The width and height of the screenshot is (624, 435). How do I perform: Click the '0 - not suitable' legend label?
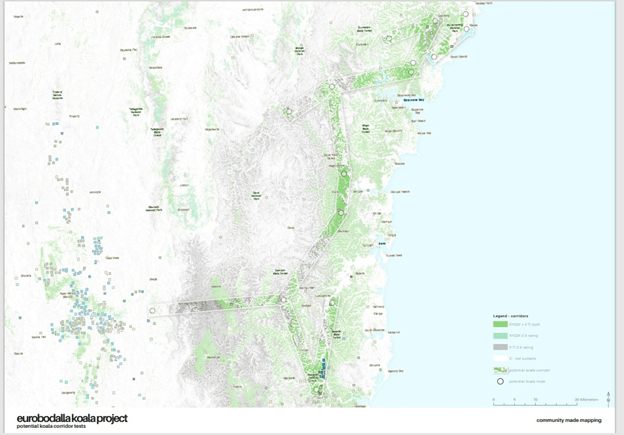(524, 358)
